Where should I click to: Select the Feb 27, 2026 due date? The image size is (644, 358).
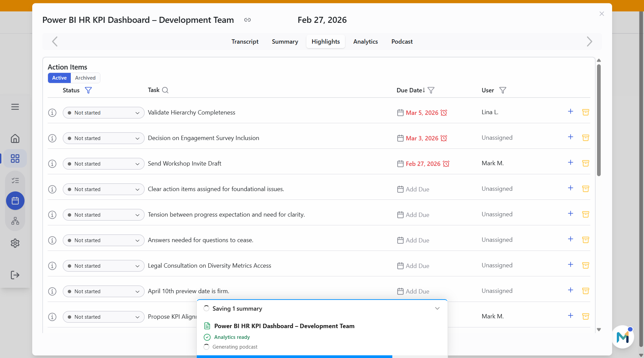tap(423, 164)
